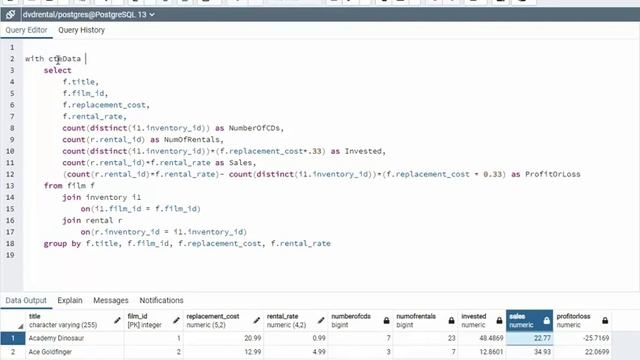Select result row 2 header
Screen dimensions: 640x360
13,352
